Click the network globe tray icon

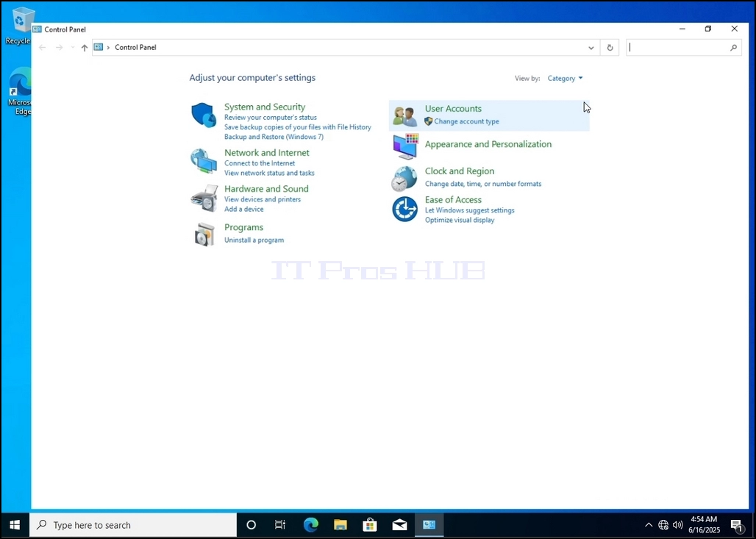point(663,525)
